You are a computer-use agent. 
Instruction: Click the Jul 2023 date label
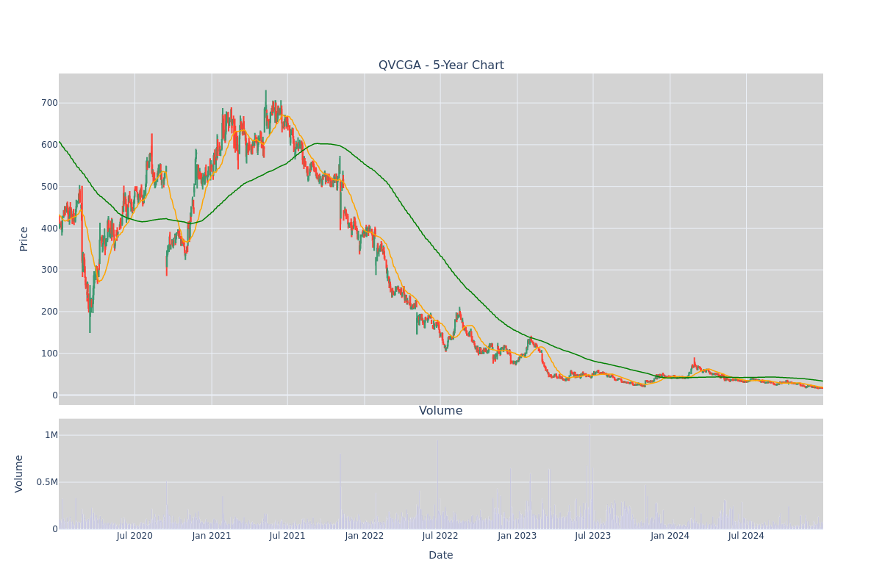click(x=593, y=536)
